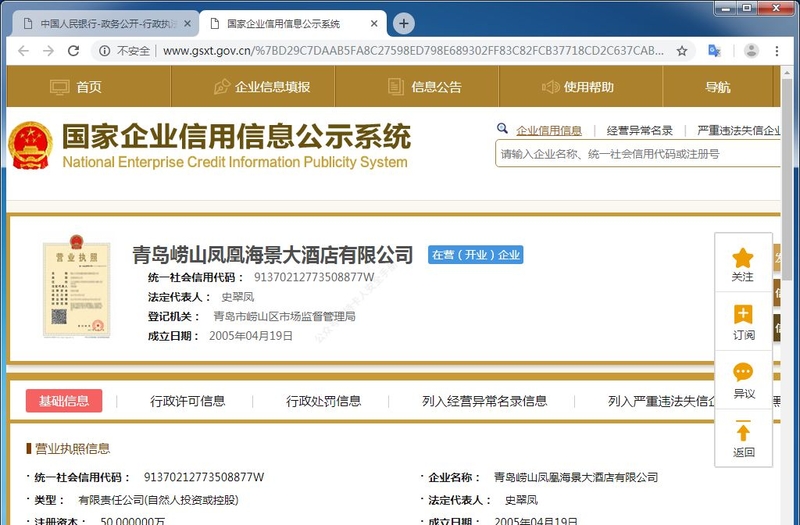Select the 基础信息 tab
The height and width of the screenshot is (525, 800).
pyautogui.click(x=64, y=401)
